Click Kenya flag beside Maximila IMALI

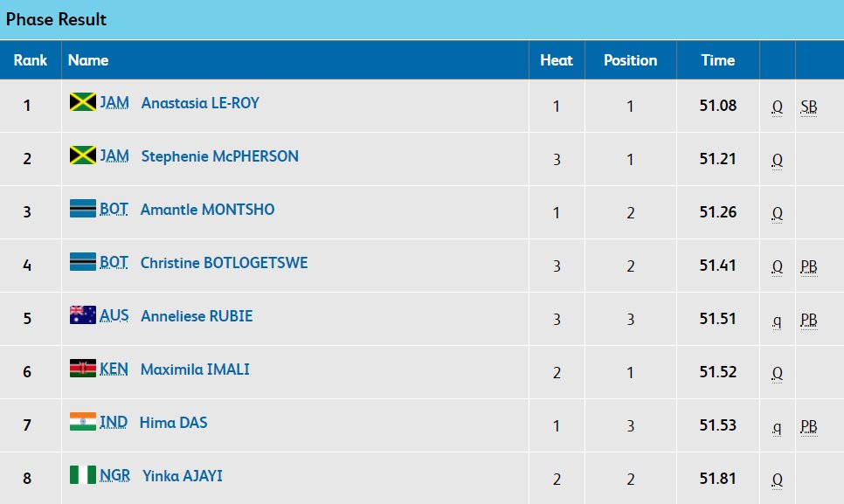coord(82,369)
